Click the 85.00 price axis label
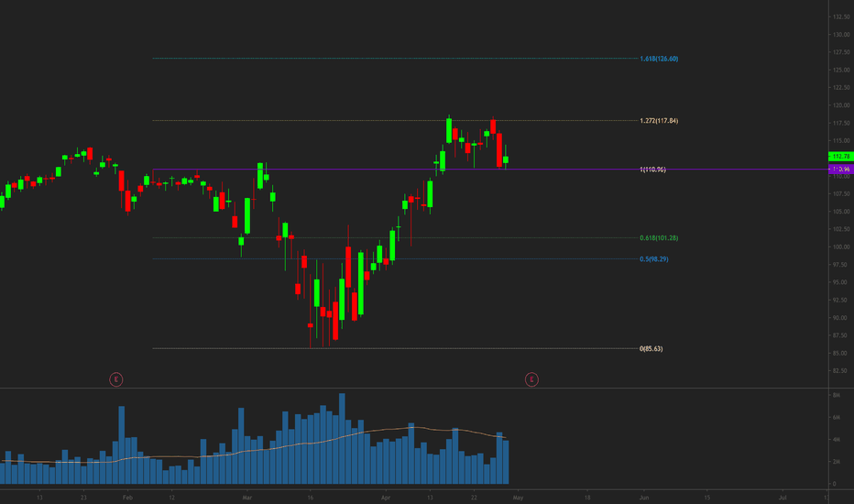The width and height of the screenshot is (854, 504). coord(840,353)
